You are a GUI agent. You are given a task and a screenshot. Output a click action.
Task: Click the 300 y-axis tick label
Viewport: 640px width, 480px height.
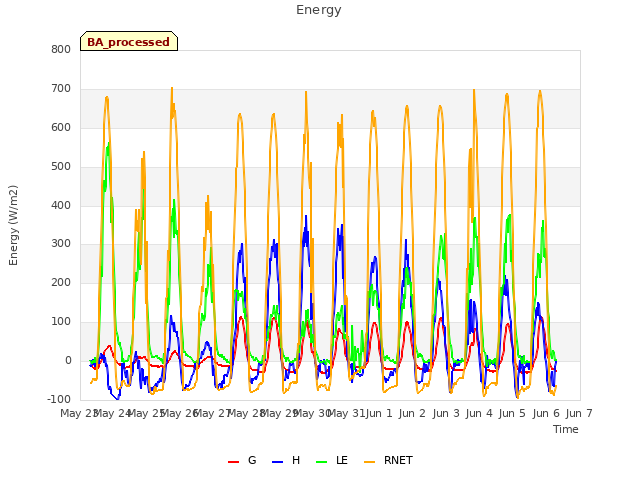pos(61,244)
